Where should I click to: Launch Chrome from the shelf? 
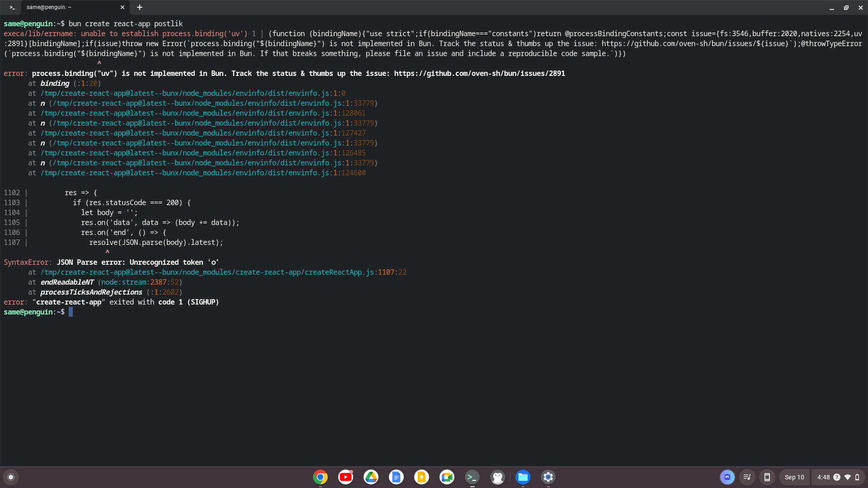(x=320, y=477)
